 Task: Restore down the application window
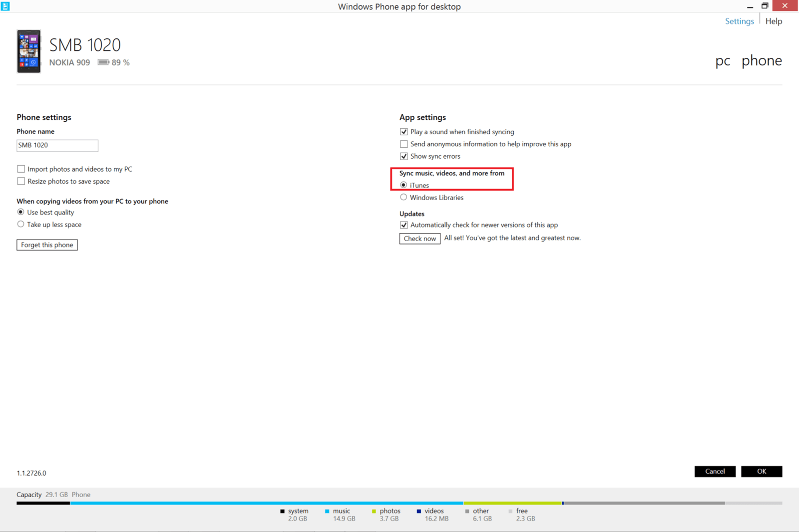(x=765, y=6)
